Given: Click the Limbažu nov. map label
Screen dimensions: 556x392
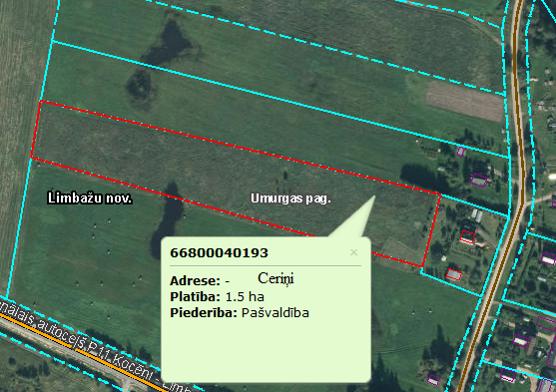Looking at the screenshot, I should tap(90, 197).
